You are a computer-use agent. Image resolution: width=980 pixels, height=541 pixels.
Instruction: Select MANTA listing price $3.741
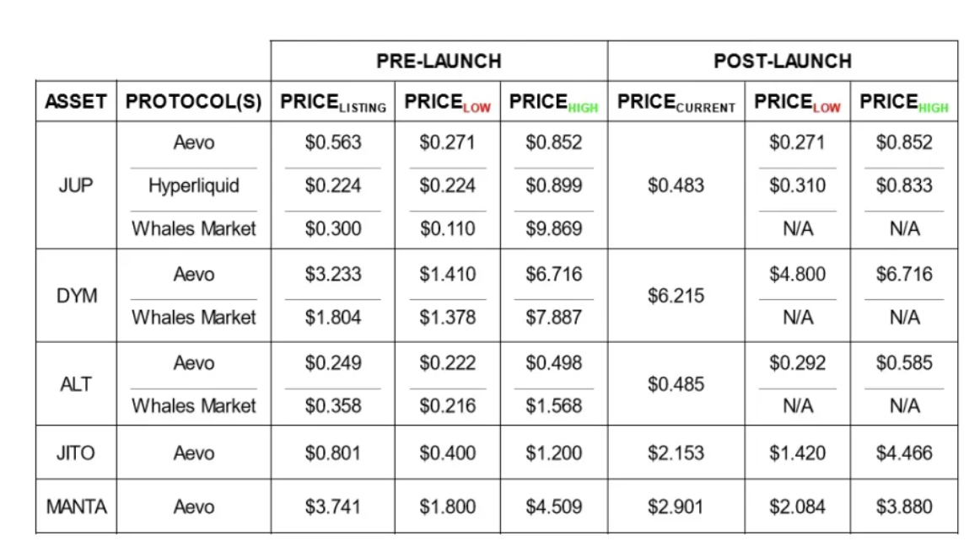[x=333, y=507]
